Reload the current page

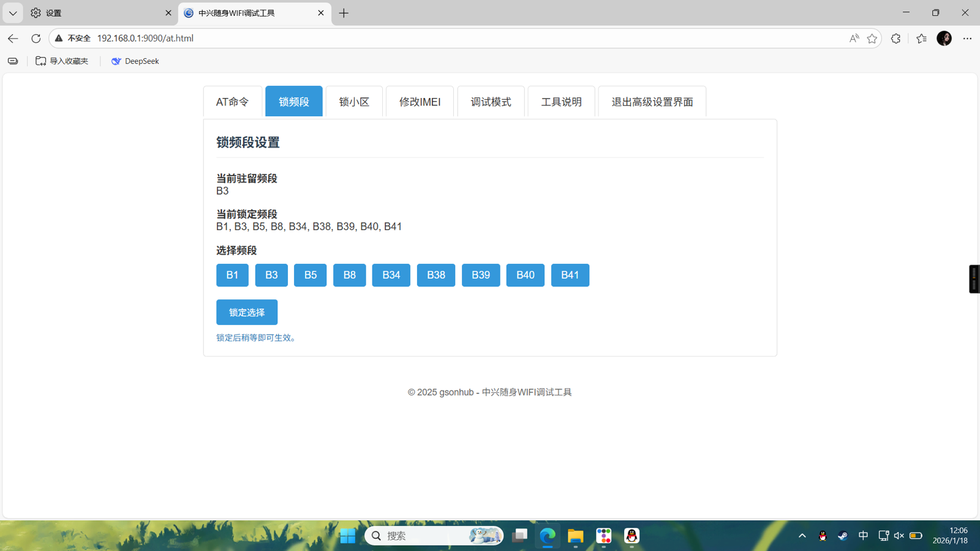36,38
